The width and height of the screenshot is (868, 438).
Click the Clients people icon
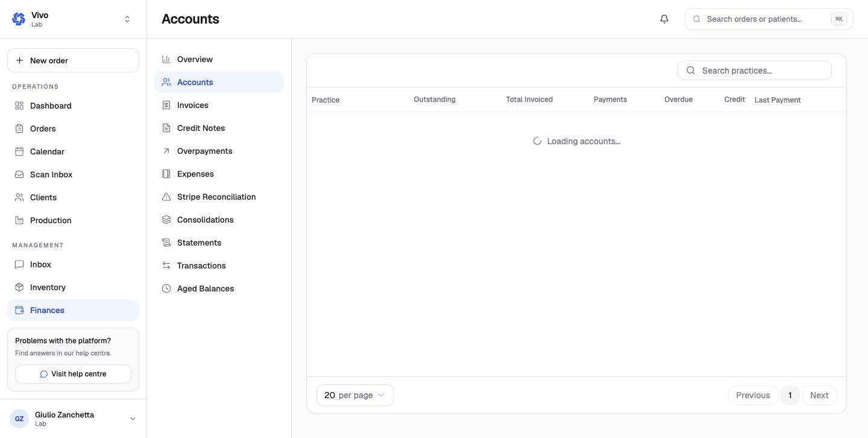(19, 197)
